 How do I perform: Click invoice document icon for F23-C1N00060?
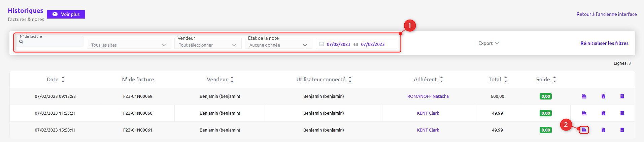603,113
